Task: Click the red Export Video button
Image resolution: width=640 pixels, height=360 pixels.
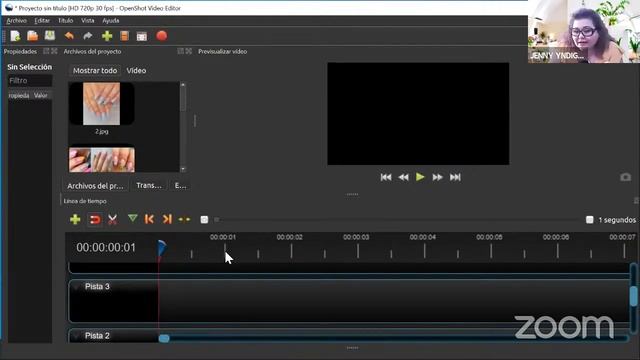Action: pyautogui.click(x=162, y=36)
